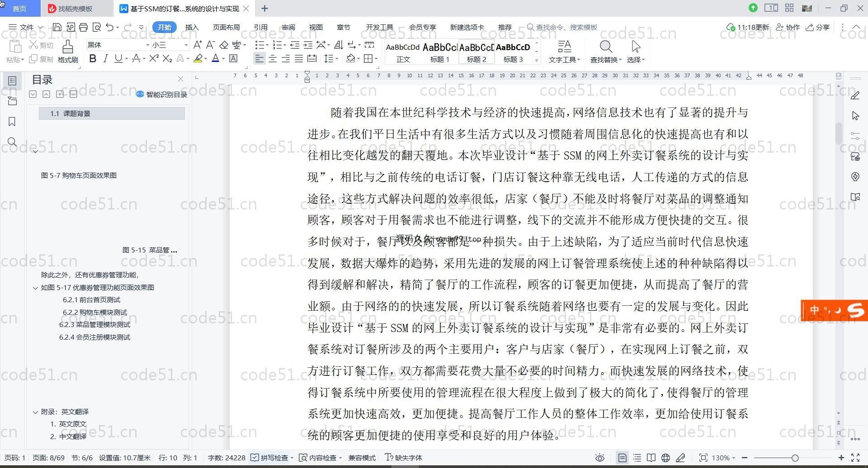Click the 协作 collaborate button
Viewport: 868px width, 468px height.
[x=788, y=27]
